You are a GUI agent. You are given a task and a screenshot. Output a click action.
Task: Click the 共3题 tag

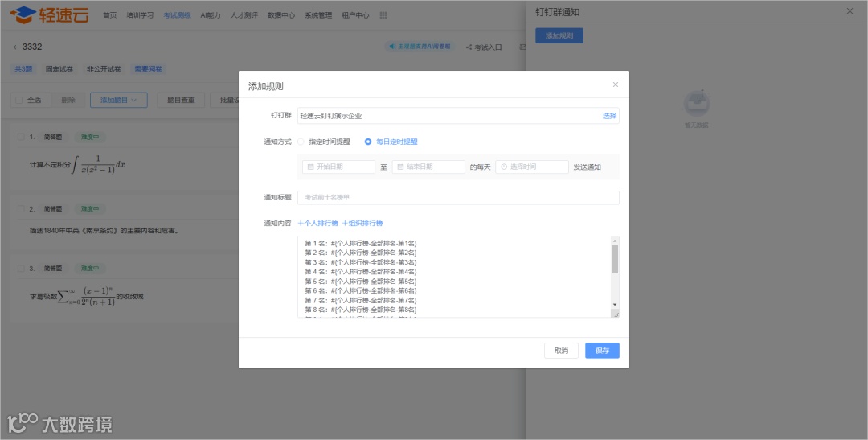pyautogui.click(x=23, y=69)
